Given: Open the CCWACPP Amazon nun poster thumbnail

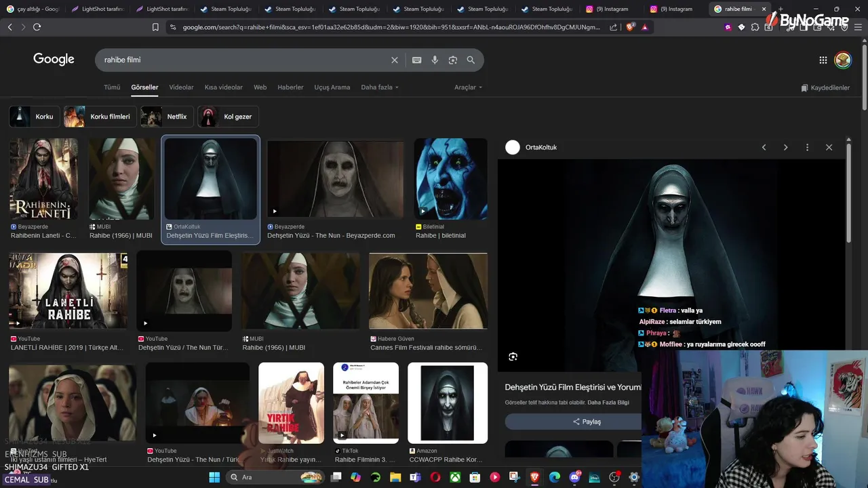Looking at the screenshot, I should (x=448, y=403).
